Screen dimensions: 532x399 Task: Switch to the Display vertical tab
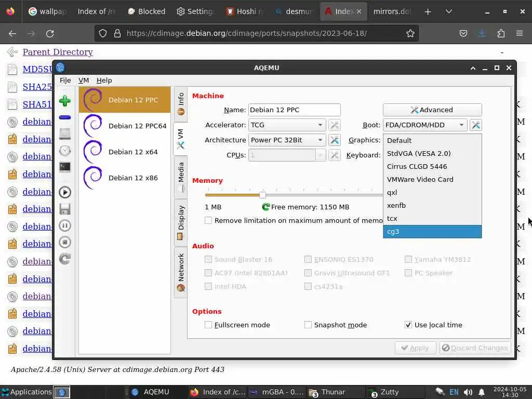(181, 222)
